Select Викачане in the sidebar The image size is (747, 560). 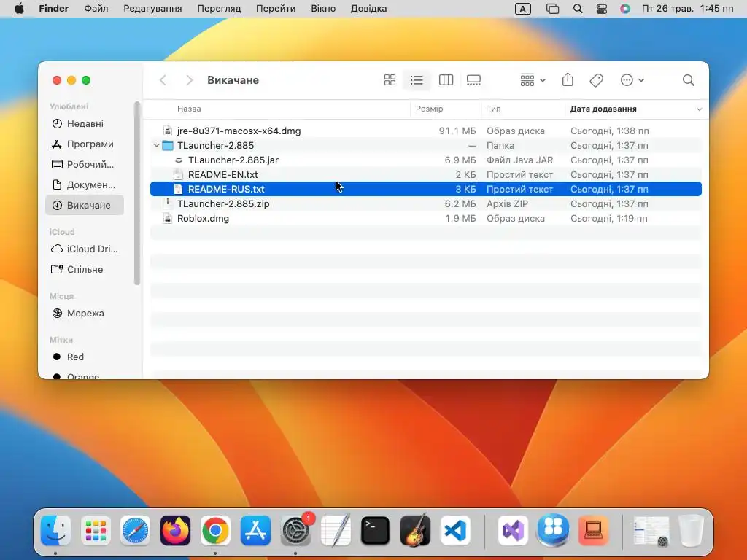[85, 205]
